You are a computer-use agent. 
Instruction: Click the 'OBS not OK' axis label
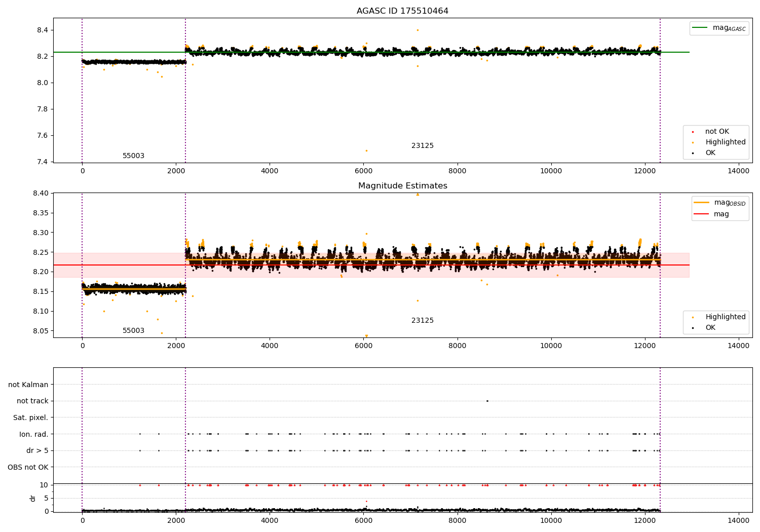pyautogui.click(x=28, y=467)
